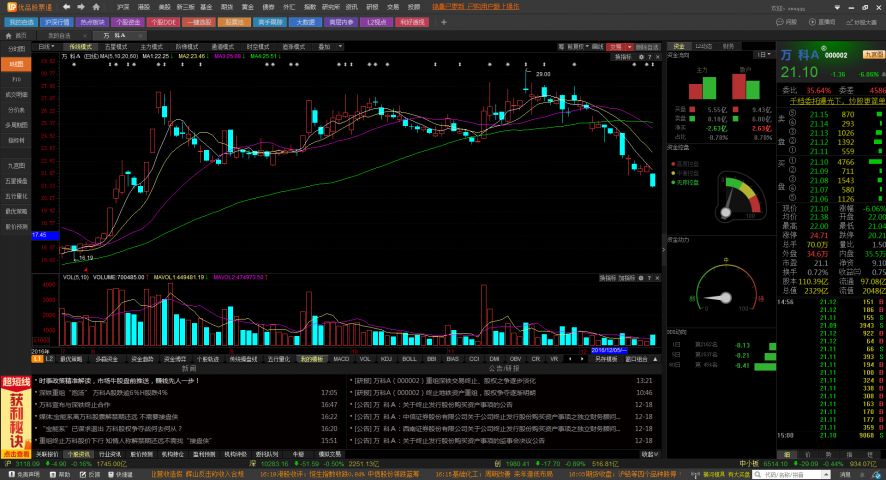Enable the KDJ indicator
The width and height of the screenshot is (886, 480).
pos(386,359)
